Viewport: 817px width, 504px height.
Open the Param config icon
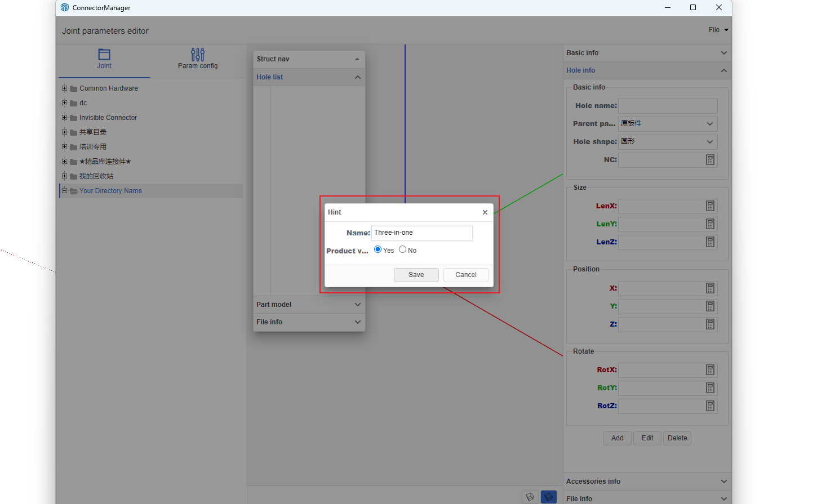198,55
